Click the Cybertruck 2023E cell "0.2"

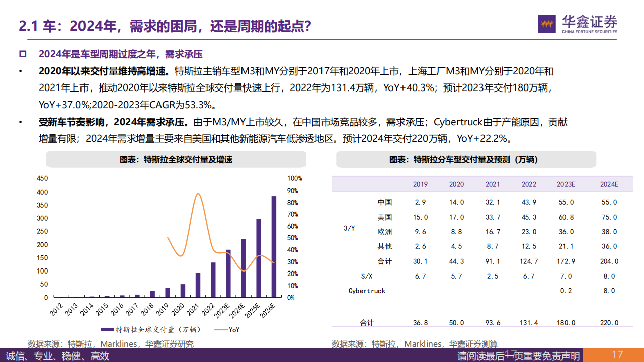coord(566,291)
